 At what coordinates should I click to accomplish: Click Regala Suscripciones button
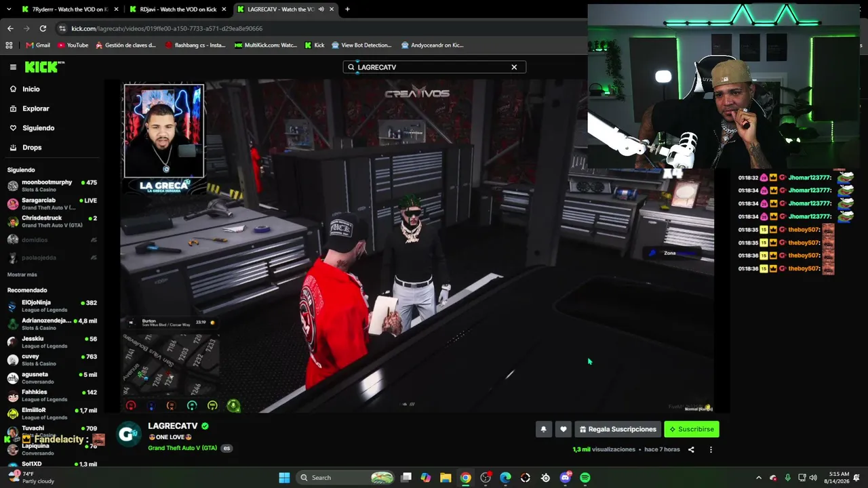618,429
